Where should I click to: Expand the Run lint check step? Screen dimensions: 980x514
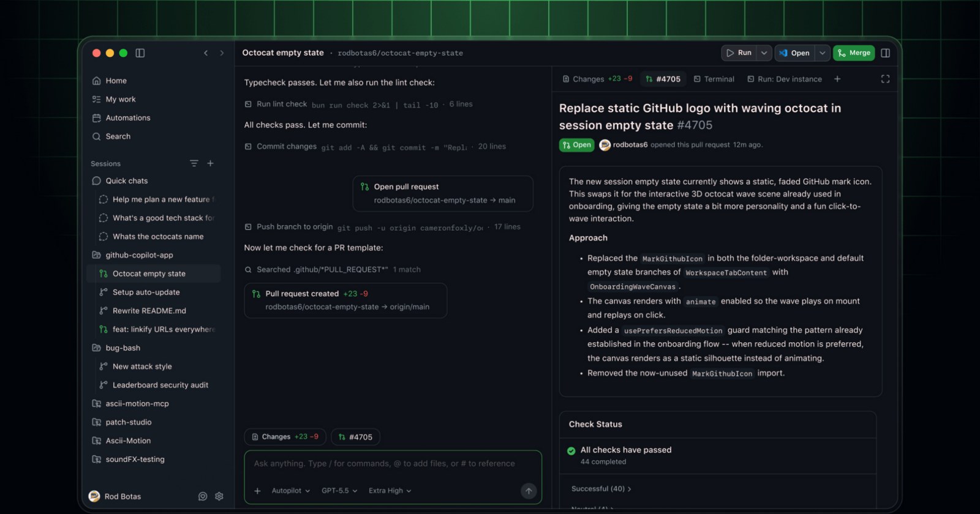coord(358,105)
